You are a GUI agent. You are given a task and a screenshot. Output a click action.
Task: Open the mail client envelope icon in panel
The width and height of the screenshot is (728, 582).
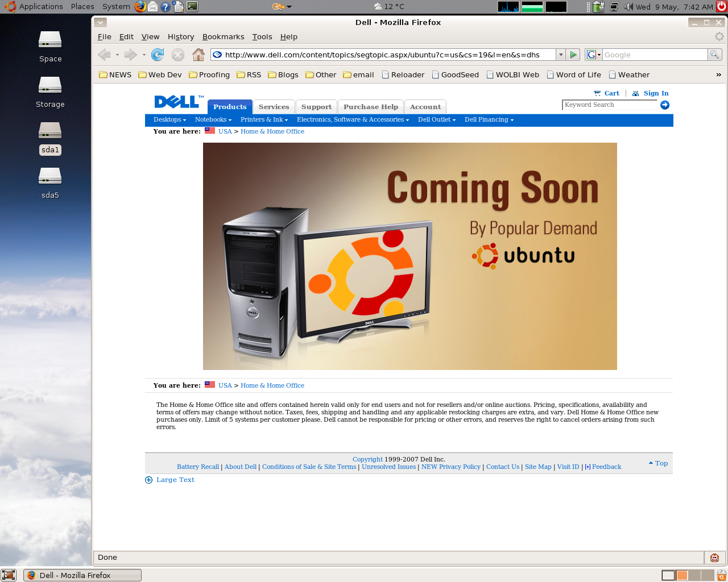(x=153, y=7)
